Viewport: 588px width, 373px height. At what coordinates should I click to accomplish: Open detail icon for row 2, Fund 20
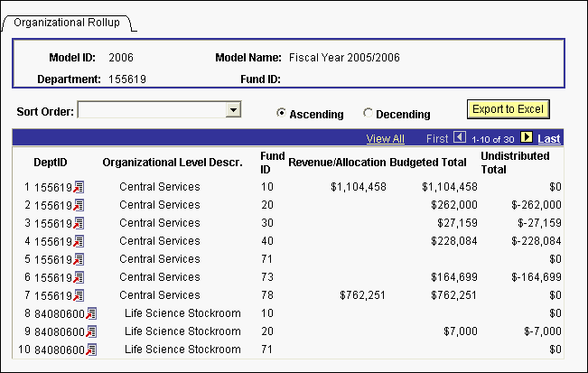tap(79, 205)
